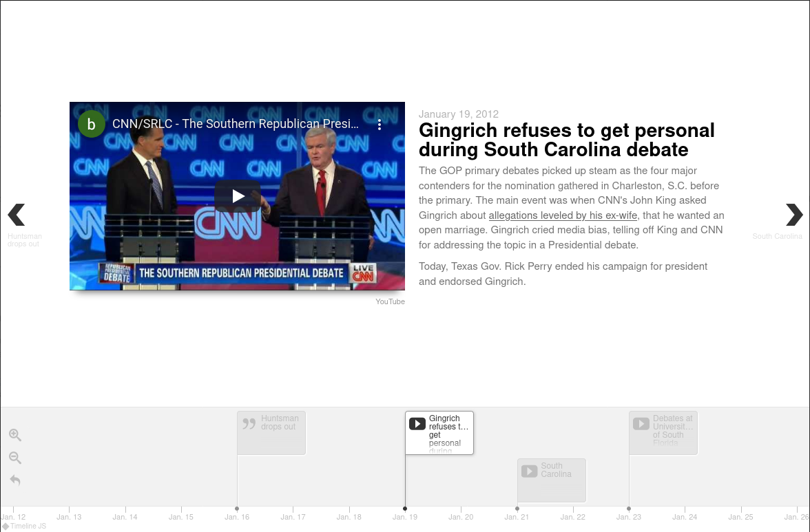
Task: Select 'Debates at University of South Florida' marker
Action: point(663,433)
